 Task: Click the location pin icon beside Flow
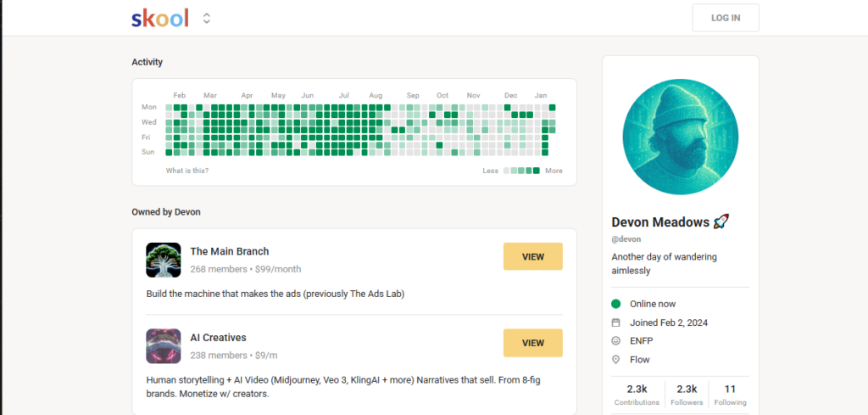coord(615,360)
